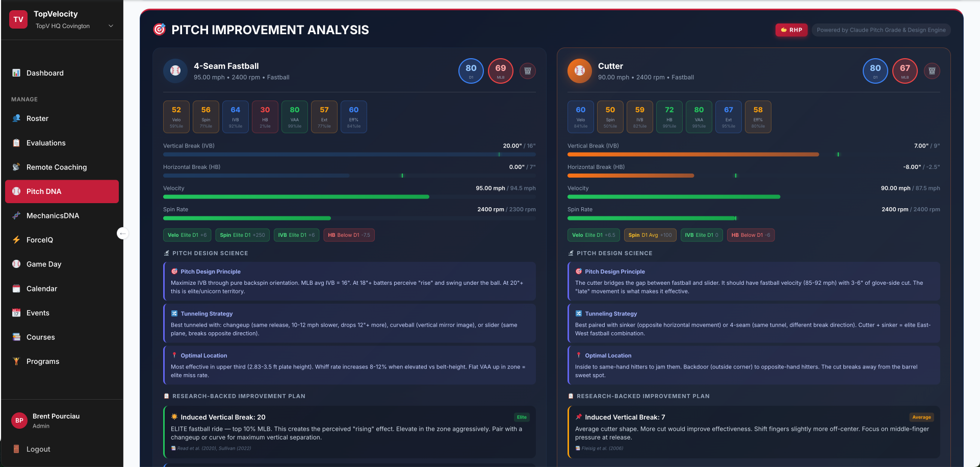Image resolution: width=980 pixels, height=467 pixels.
Task: Collapse the sidebar using the arrow handle
Action: (x=123, y=233)
